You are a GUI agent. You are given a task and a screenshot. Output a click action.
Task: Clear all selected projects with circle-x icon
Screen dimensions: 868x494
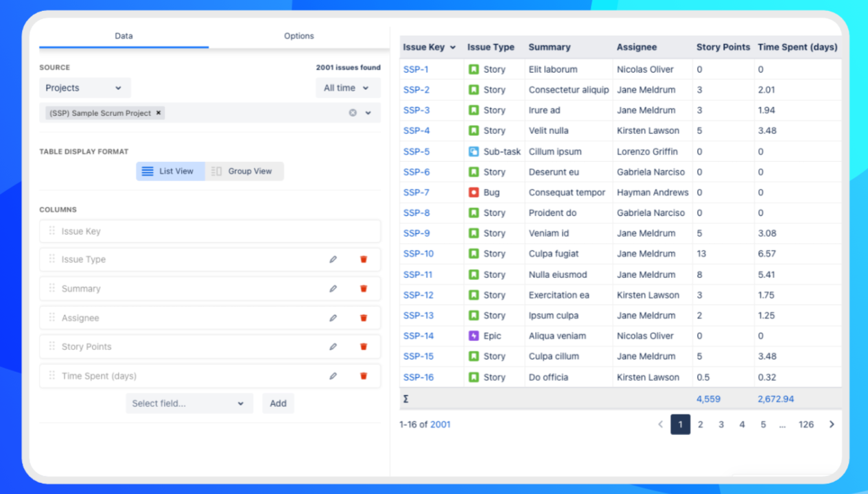tap(353, 113)
